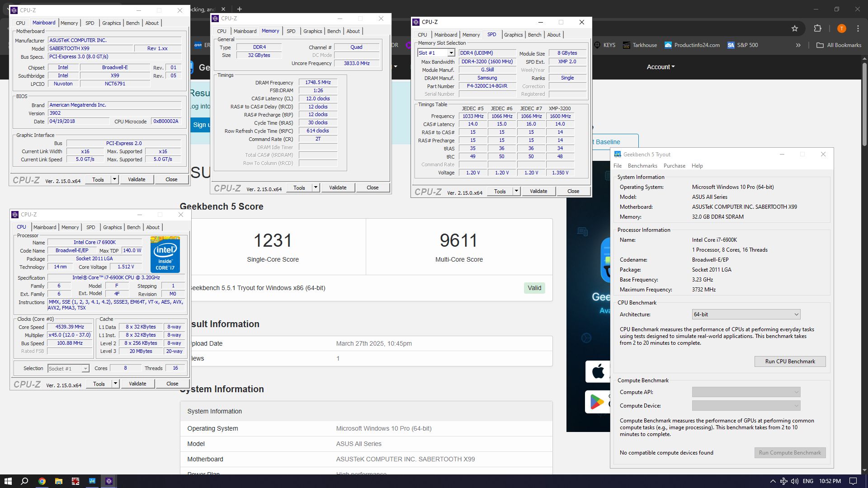Screen dimensions: 868x488
Task: Open the orange T profile avatar
Action: click(841, 28)
